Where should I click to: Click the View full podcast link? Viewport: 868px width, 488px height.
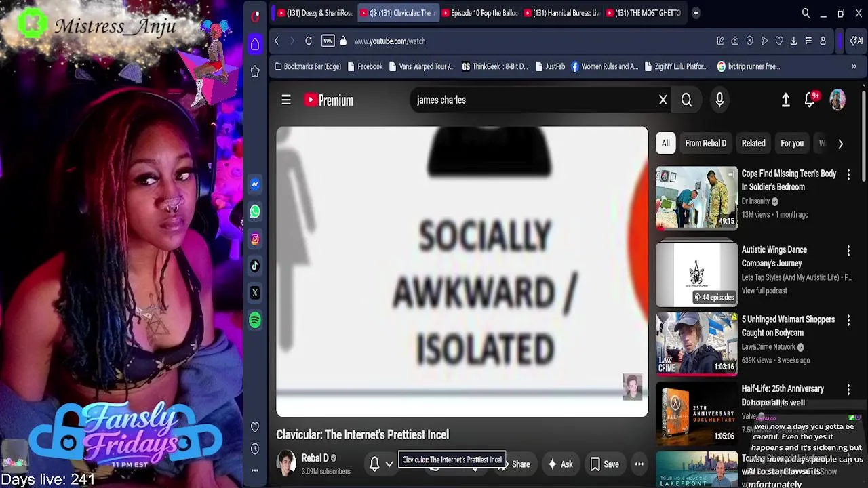click(x=764, y=291)
